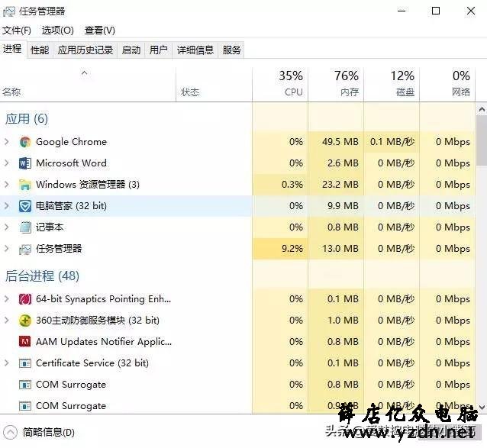
Task: Click the 任务管理器 row icon
Action: pyautogui.click(x=25, y=249)
